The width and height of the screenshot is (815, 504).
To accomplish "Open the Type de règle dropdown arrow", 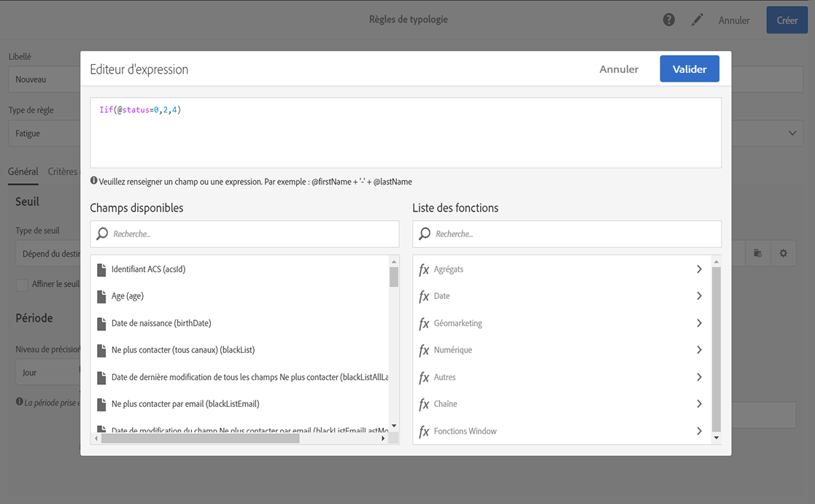I will coord(792,133).
